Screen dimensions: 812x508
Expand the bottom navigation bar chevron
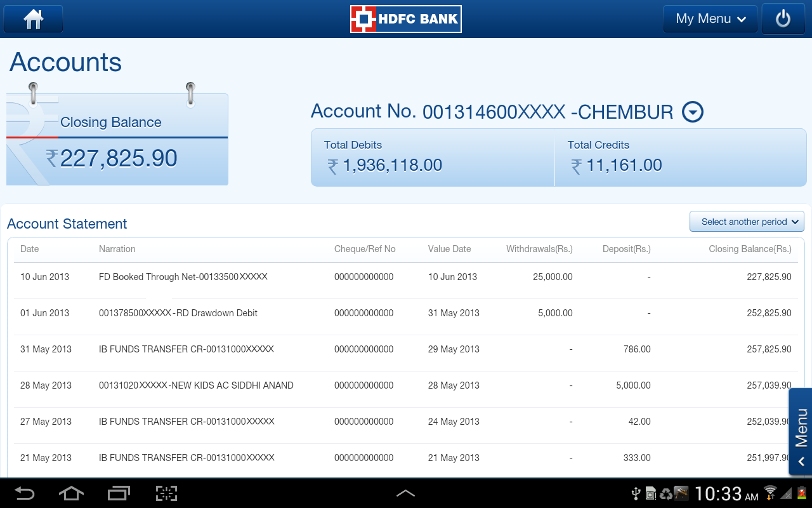[x=405, y=493]
